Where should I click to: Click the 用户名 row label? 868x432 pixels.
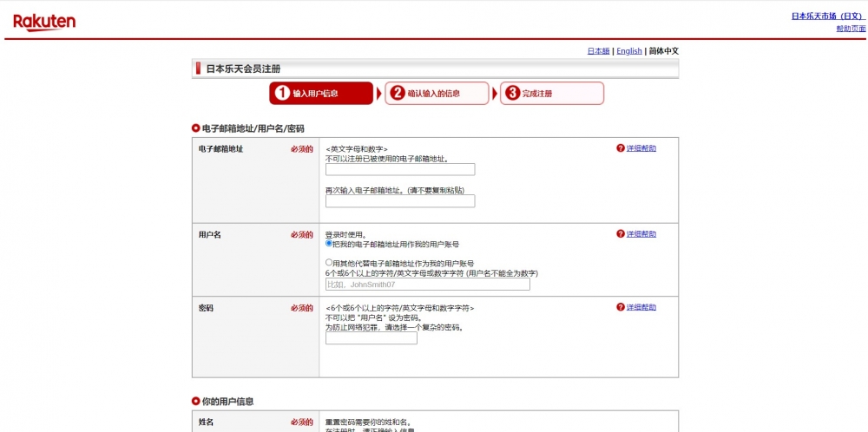tap(210, 234)
